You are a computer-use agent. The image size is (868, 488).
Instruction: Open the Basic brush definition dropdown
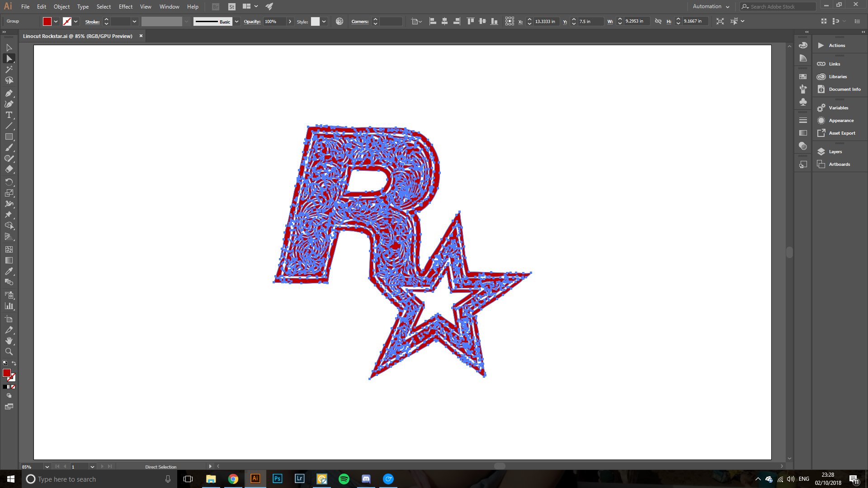pos(236,21)
